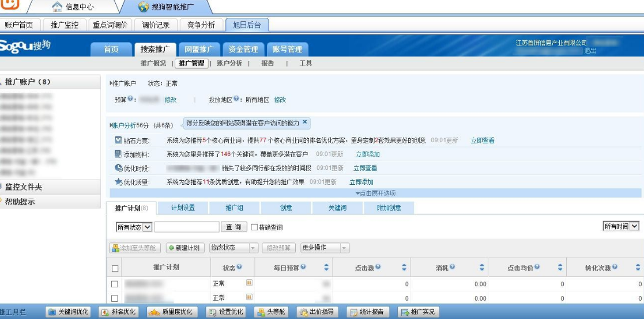Switch to the 搜狗智能推广 browser tab
644x319 pixels.
(x=166, y=6)
